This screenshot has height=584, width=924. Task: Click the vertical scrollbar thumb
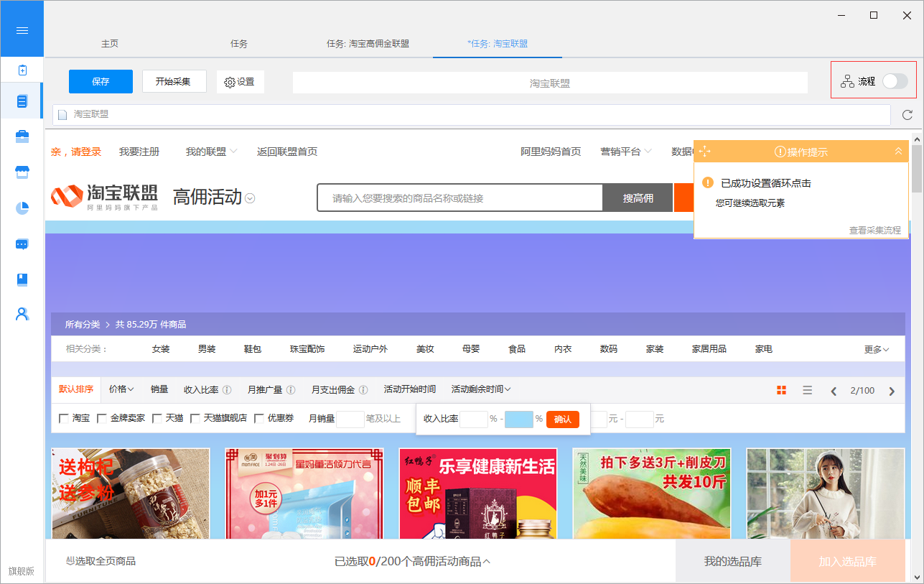point(917,167)
